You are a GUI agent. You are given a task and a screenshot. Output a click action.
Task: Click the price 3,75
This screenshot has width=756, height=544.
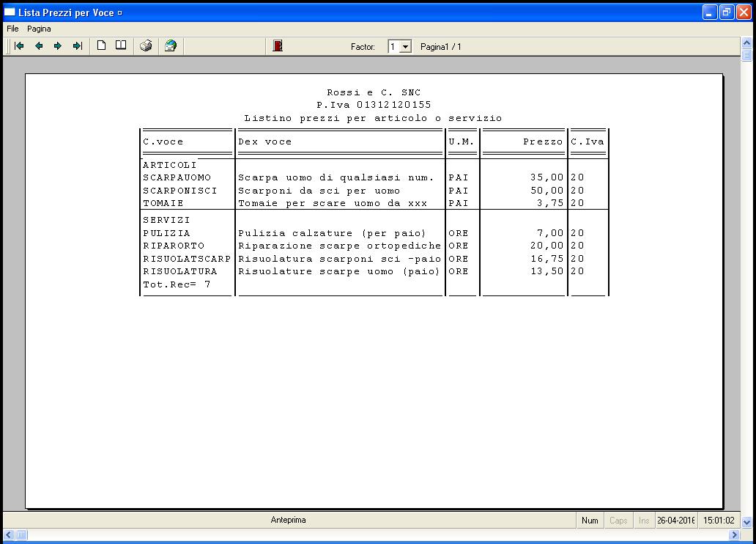click(550, 203)
